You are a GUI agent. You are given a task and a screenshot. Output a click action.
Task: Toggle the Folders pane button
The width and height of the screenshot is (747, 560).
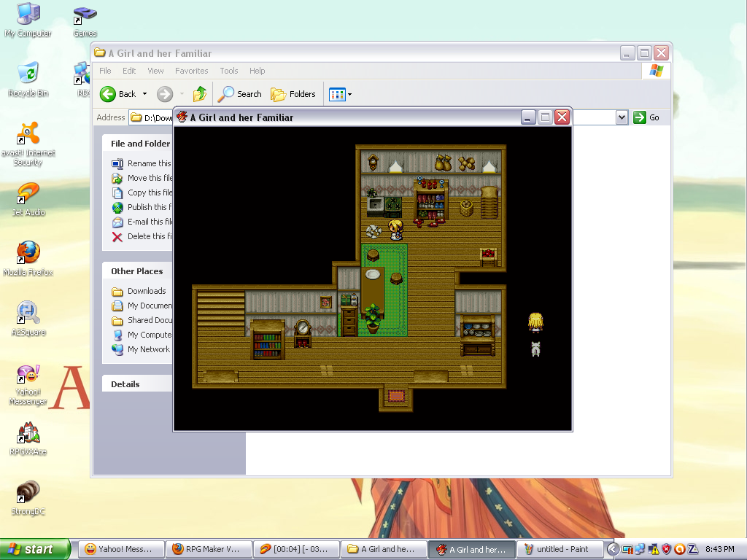tap(293, 94)
